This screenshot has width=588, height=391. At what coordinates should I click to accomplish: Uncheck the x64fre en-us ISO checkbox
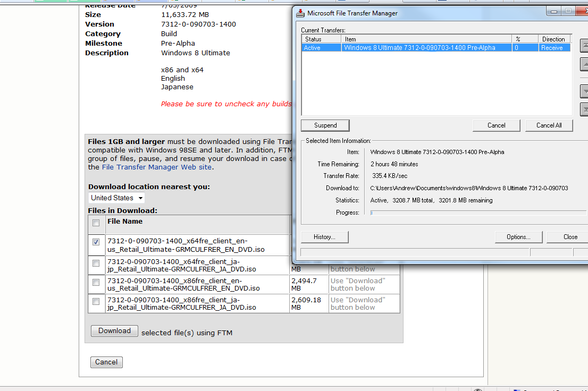(x=96, y=242)
